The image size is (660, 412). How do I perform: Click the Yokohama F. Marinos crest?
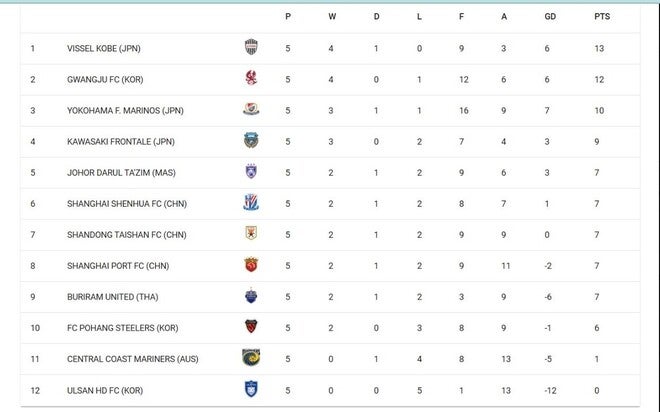[250, 109]
